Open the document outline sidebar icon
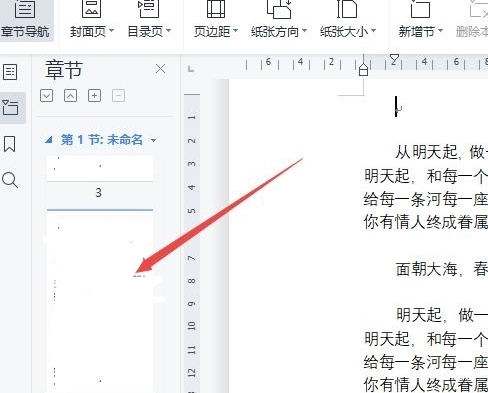Image resolution: width=488 pixels, height=393 pixels. (10, 72)
